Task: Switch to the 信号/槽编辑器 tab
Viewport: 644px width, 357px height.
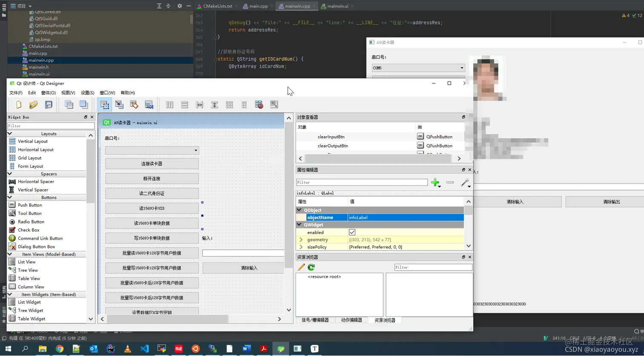Action: pyautogui.click(x=315, y=320)
